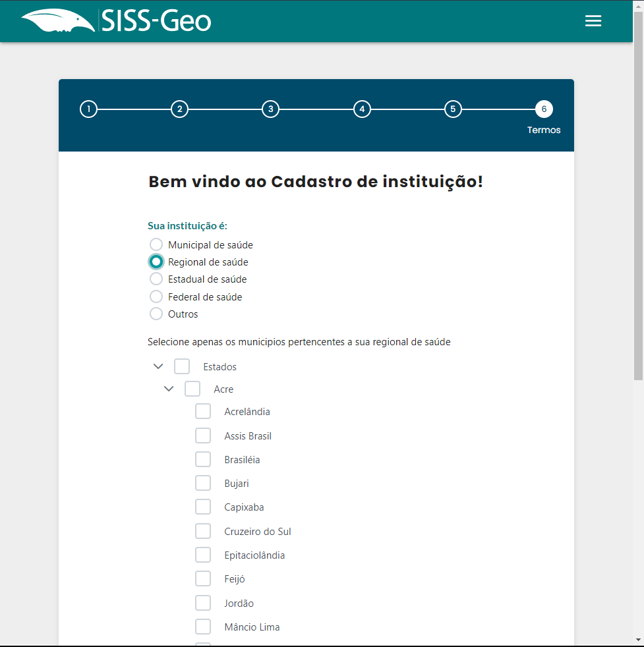Image resolution: width=644 pixels, height=647 pixels.
Task: Select the Feijó tree item label
Action: coord(235,579)
